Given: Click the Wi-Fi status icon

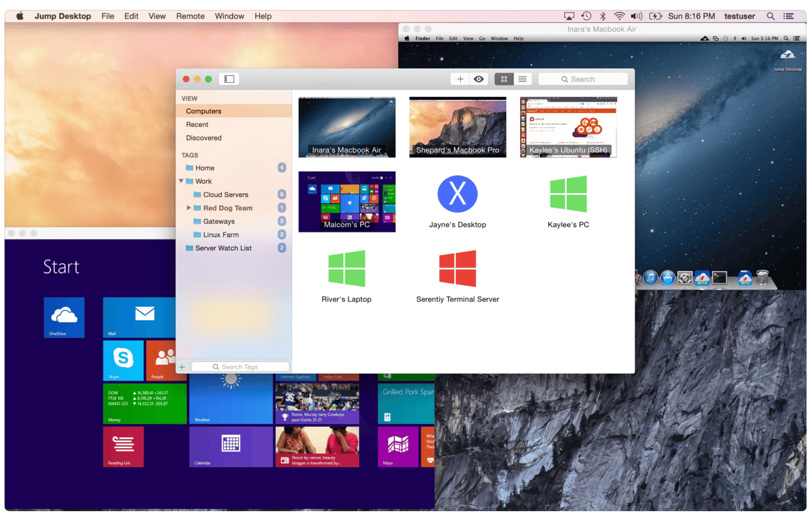Looking at the screenshot, I should (620, 16).
